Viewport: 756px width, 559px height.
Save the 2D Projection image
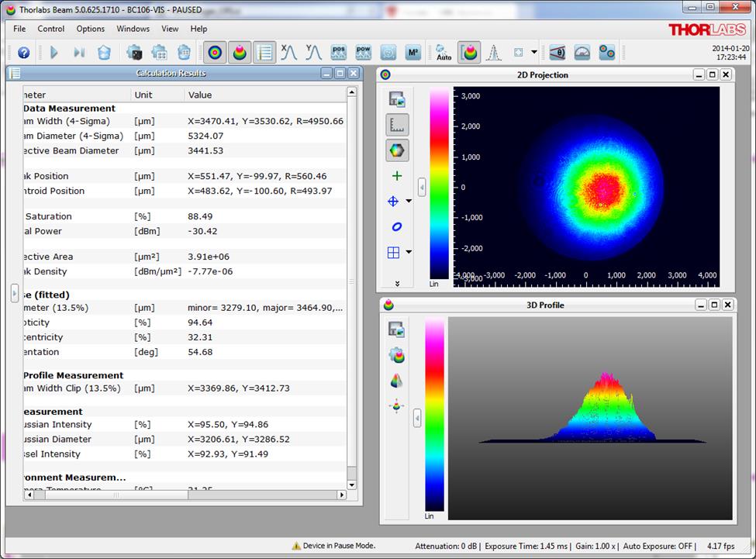click(x=397, y=99)
